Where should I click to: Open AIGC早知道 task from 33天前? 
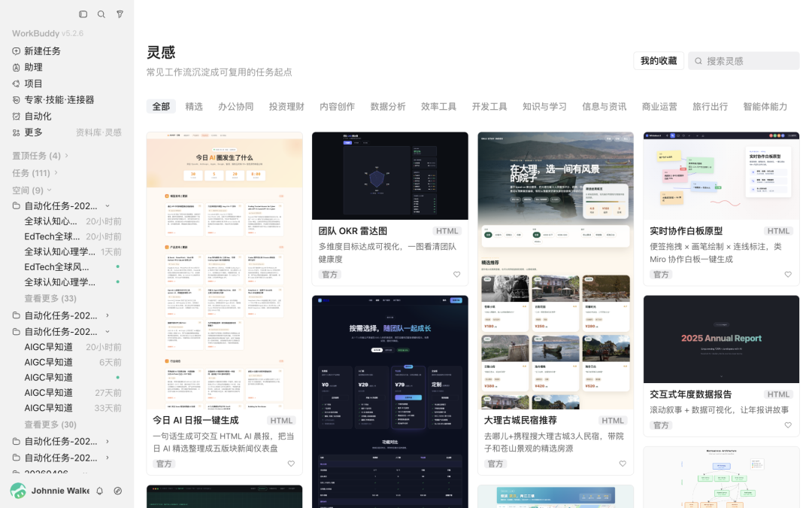pos(72,408)
